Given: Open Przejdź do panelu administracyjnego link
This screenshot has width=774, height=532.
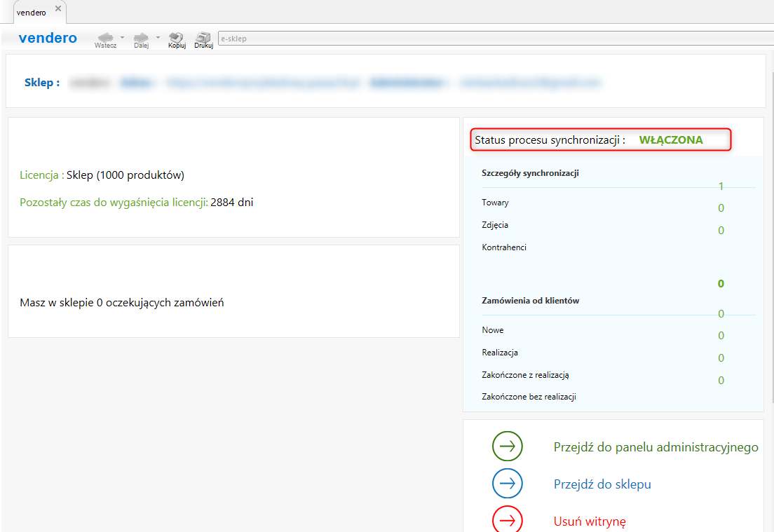Looking at the screenshot, I should click(656, 447).
